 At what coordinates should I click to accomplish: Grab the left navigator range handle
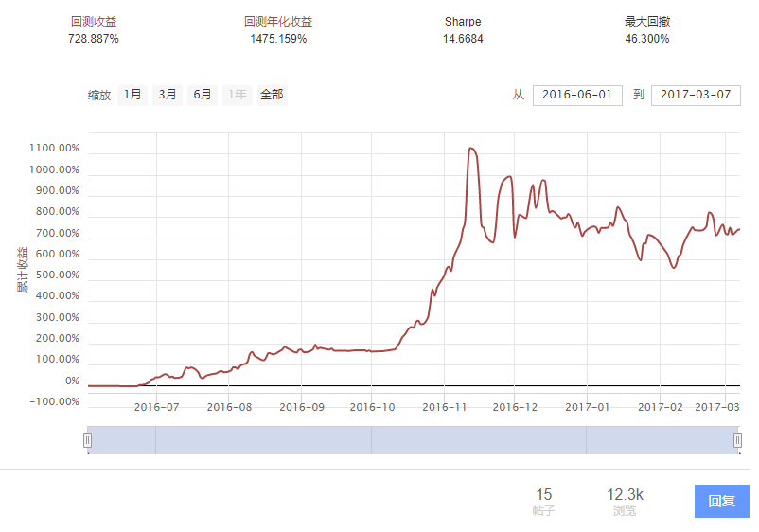88,440
